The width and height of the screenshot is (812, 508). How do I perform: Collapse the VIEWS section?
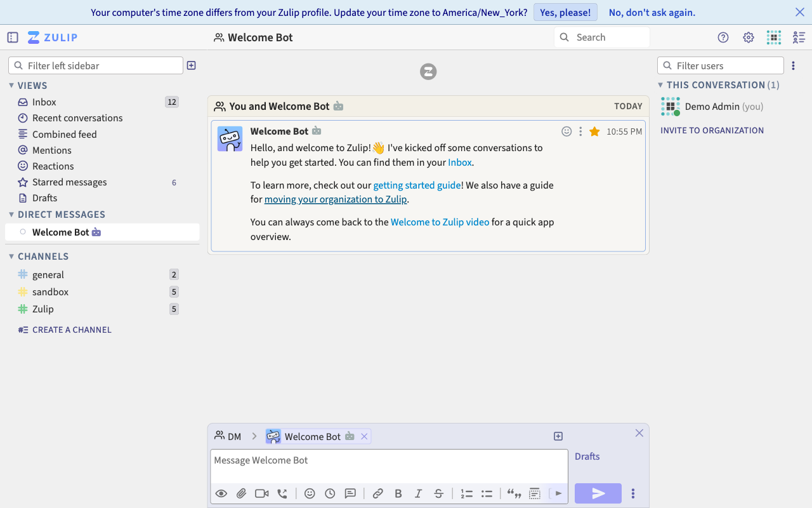pos(11,86)
